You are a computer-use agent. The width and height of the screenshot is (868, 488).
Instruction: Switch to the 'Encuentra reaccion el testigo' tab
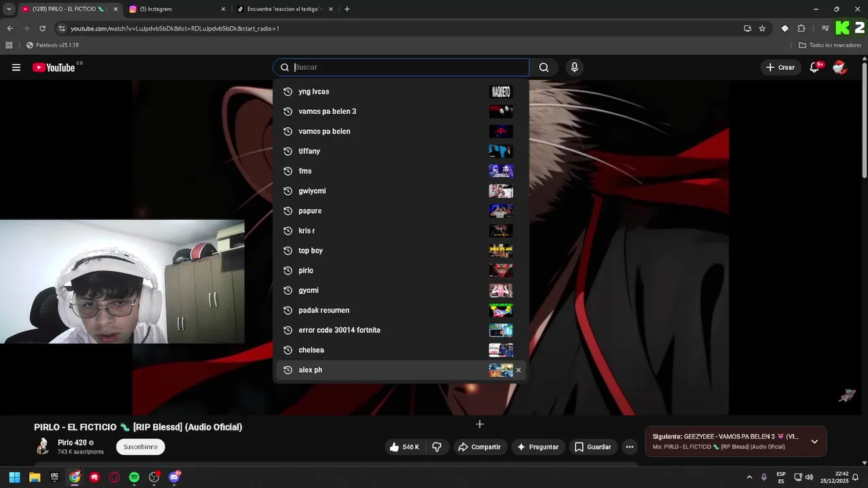click(x=285, y=9)
